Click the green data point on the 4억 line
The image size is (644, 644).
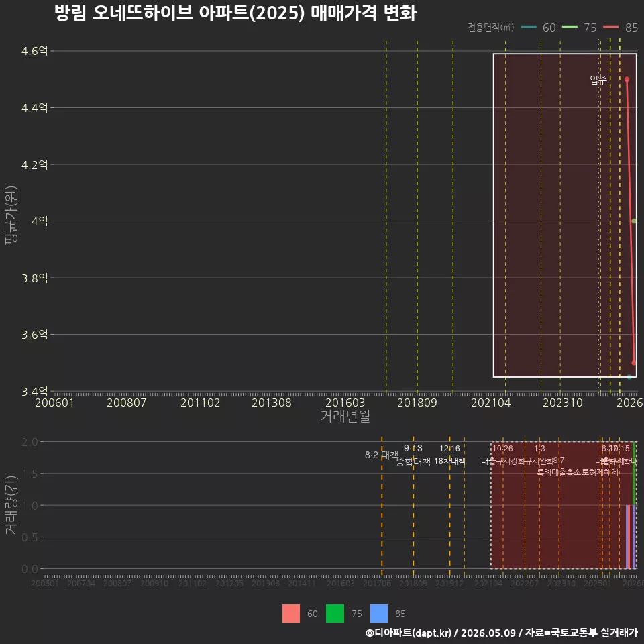tap(634, 221)
